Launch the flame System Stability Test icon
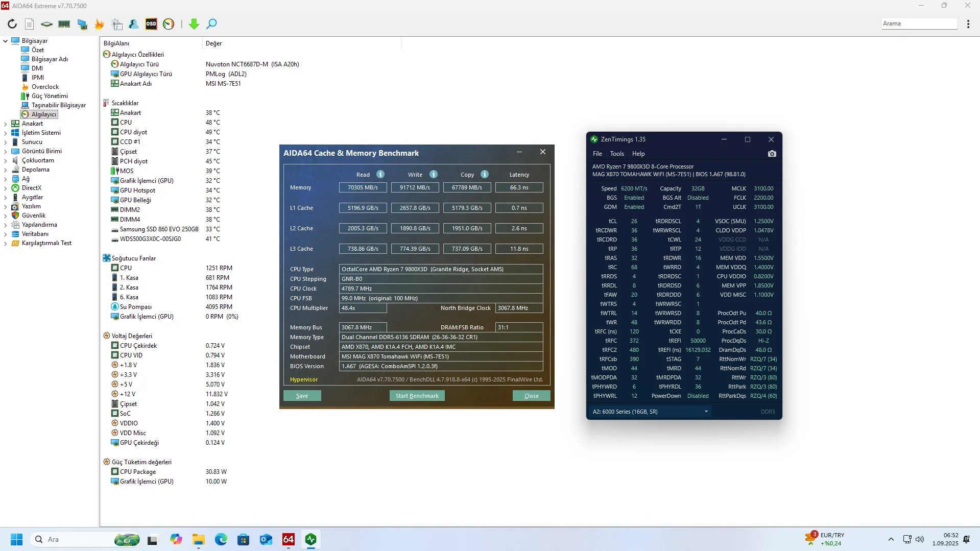The image size is (980, 551). [x=99, y=24]
